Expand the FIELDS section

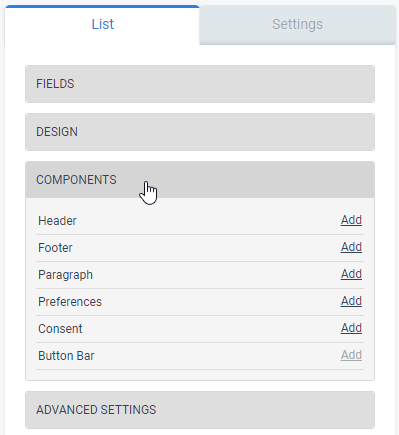click(200, 84)
